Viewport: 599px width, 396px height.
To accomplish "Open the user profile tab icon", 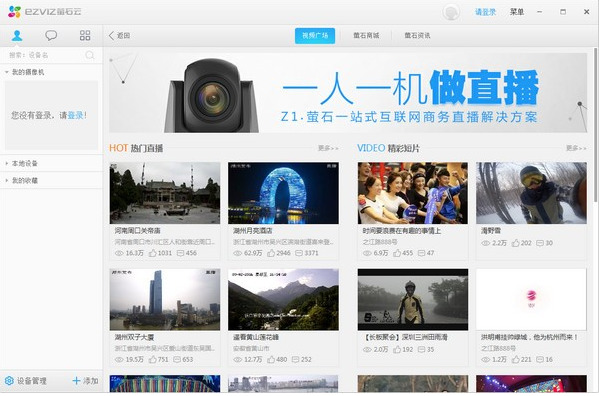I will point(17,36).
